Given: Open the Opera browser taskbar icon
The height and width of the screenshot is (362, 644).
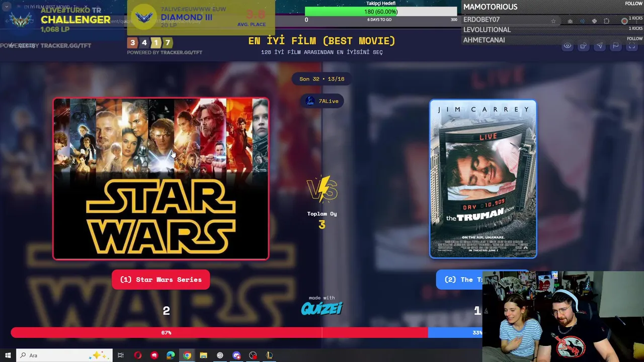Looking at the screenshot, I should (137, 355).
